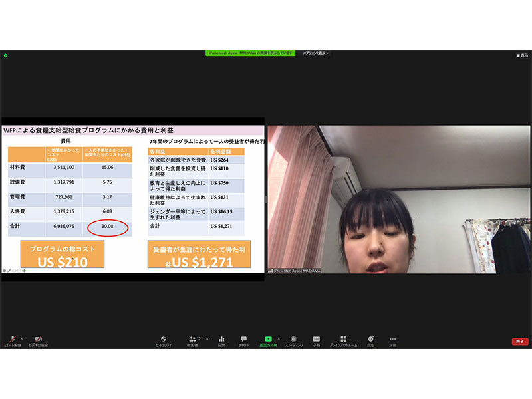Click the red End (終了) button

(519, 341)
